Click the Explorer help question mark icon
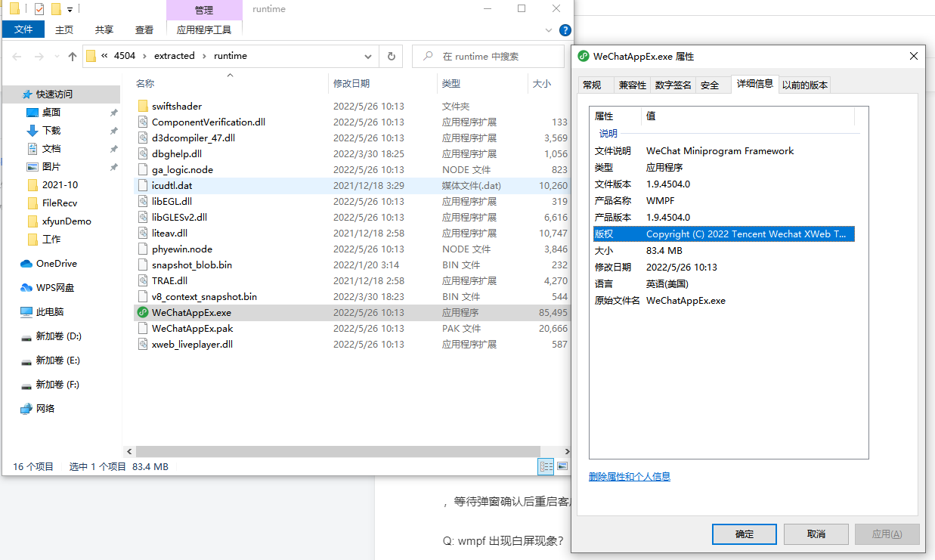The image size is (935, 560). [x=565, y=30]
